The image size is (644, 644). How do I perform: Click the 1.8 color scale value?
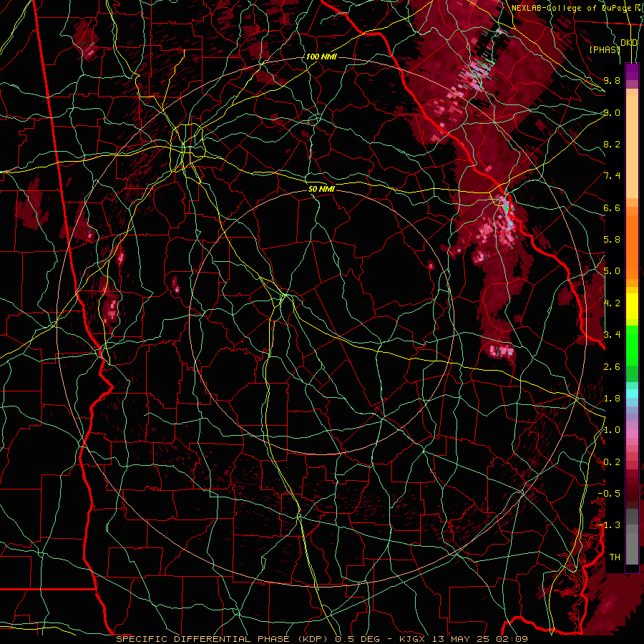[x=612, y=399]
